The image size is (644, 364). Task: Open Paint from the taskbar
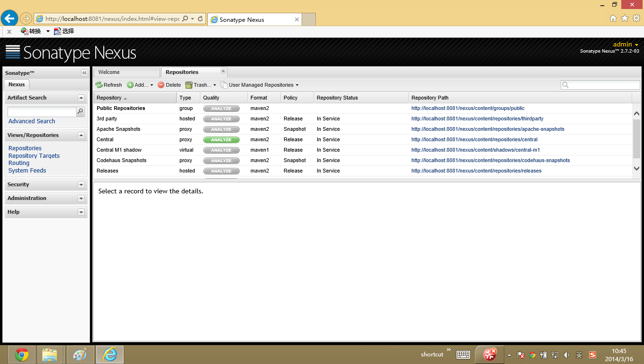click(x=80, y=355)
